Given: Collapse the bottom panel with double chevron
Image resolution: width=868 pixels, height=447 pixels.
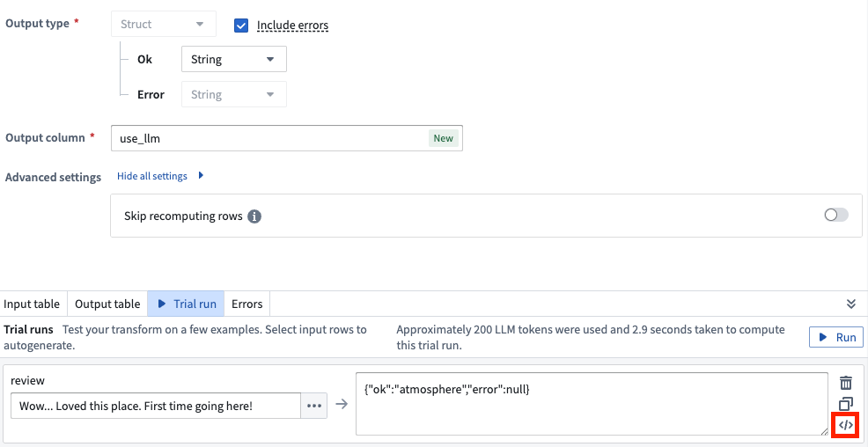Looking at the screenshot, I should click(x=851, y=304).
